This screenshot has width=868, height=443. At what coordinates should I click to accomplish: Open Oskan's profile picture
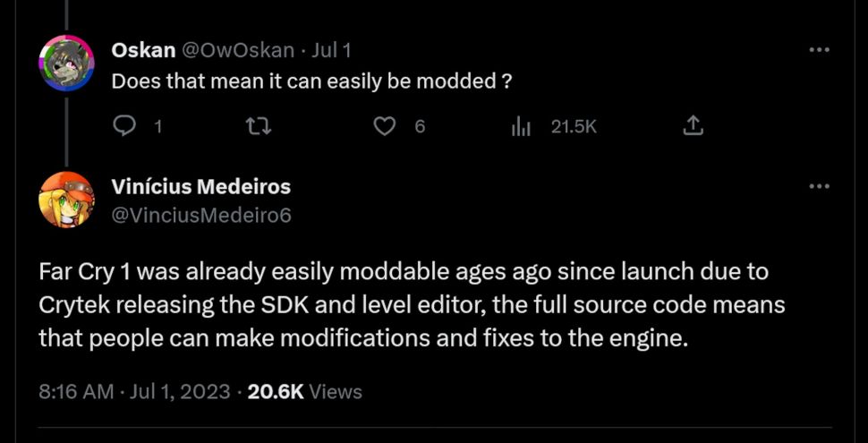coord(66,62)
